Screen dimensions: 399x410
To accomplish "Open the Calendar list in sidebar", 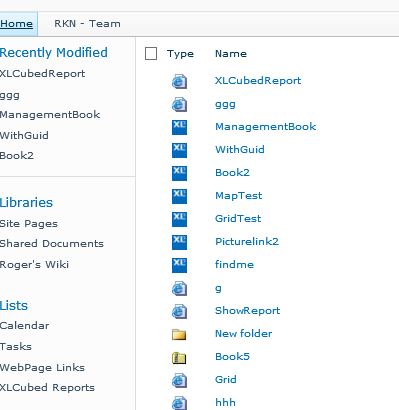I will coord(25,326).
